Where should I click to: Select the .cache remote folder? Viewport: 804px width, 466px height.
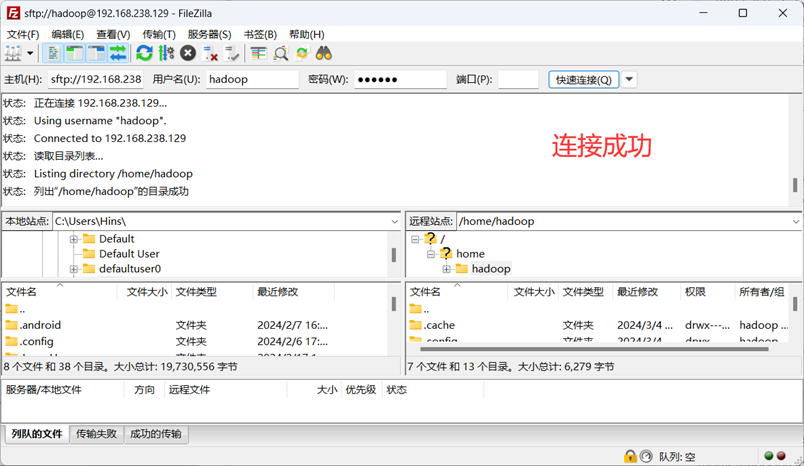[x=439, y=325]
